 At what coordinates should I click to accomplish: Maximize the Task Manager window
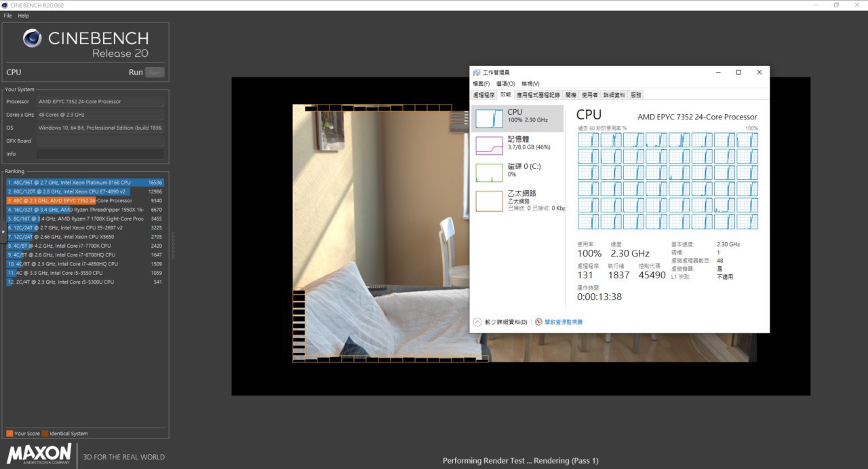click(x=738, y=73)
